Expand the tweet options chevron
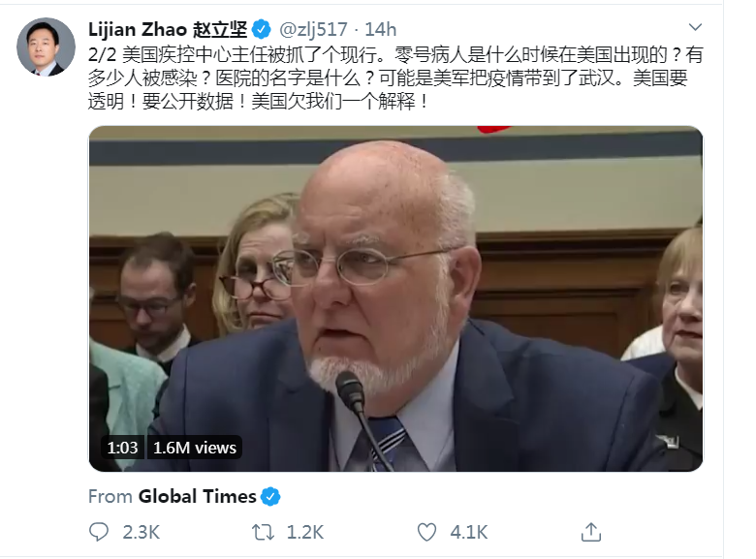The width and height of the screenshot is (756, 559). tap(695, 27)
